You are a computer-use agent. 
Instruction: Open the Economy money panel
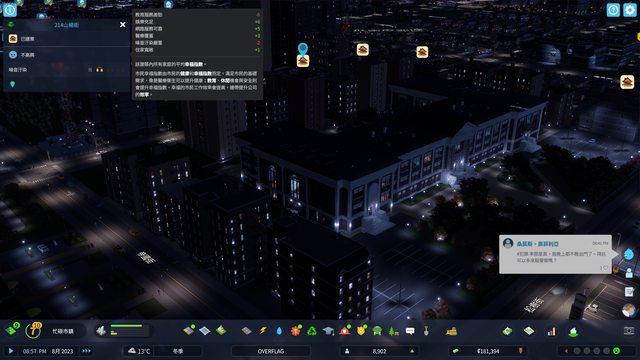point(507,331)
